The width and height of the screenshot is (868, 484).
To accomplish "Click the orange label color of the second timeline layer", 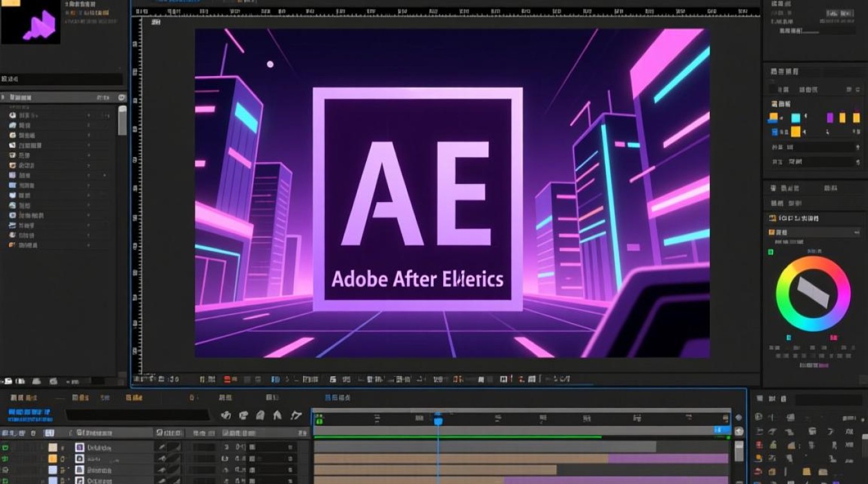I will pyautogui.click(x=53, y=459).
